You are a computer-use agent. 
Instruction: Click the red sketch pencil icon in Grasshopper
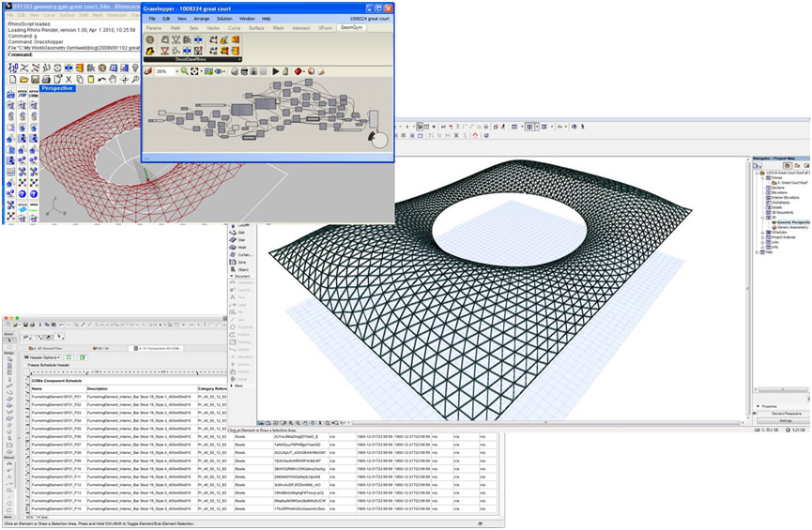pyautogui.click(x=148, y=71)
